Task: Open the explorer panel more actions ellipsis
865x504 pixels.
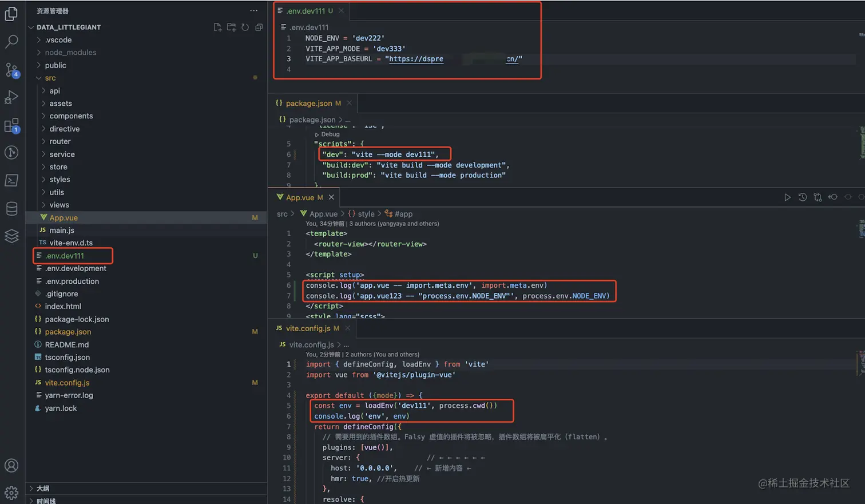Action: pyautogui.click(x=253, y=10)
